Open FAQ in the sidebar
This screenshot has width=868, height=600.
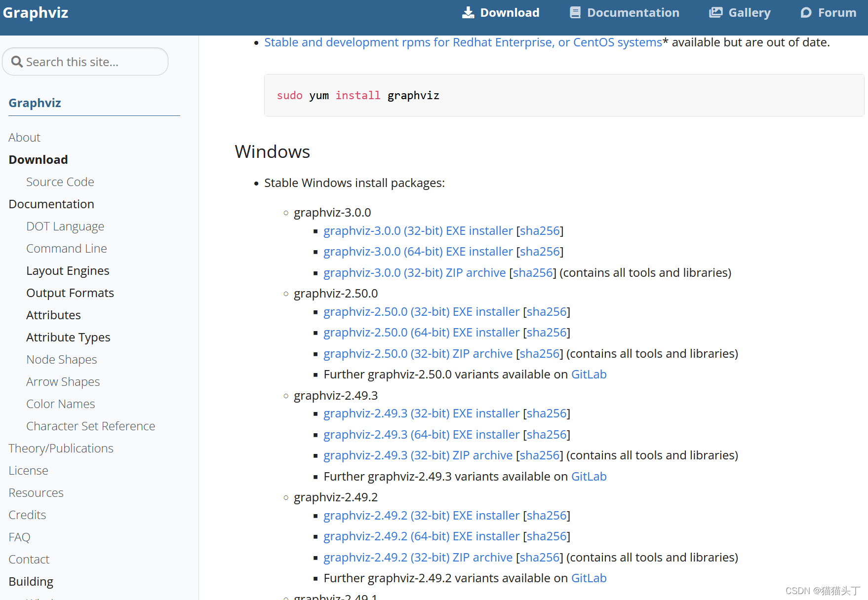tap(19, 537)
